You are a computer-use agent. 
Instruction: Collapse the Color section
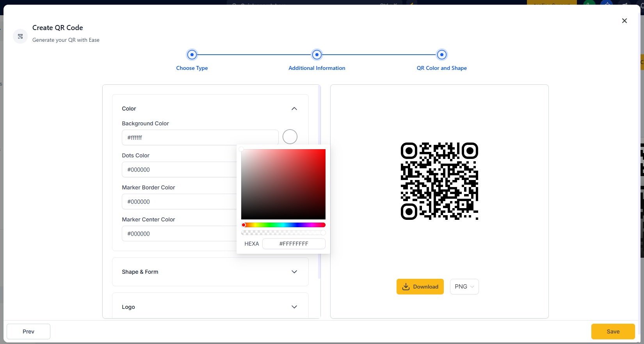click(294, 109)
